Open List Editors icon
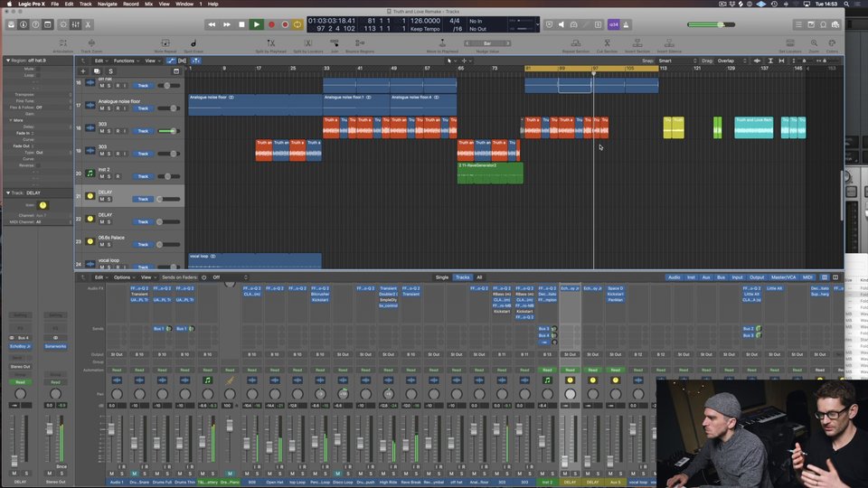 [798, 24]
